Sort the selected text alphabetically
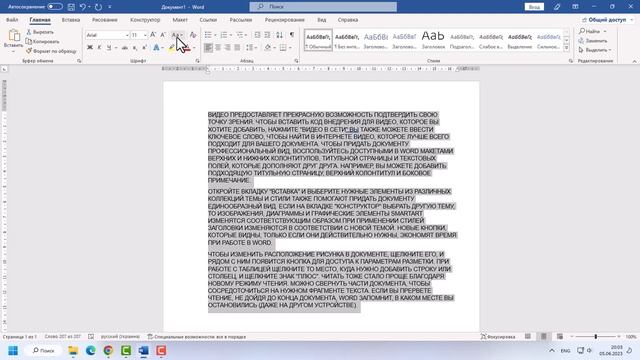 coord(279,35)
